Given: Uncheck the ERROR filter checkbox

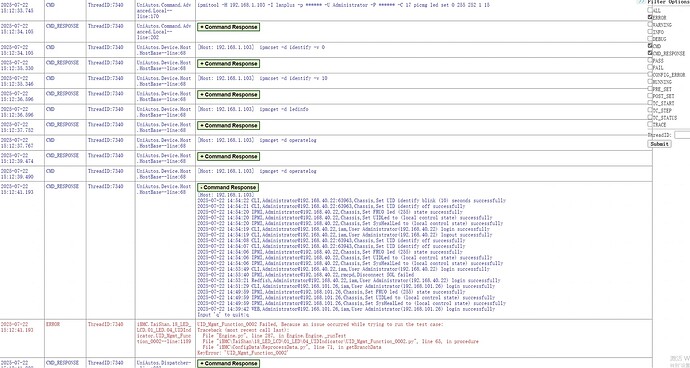Looking at the screenshot, I should tap(650, 17).
